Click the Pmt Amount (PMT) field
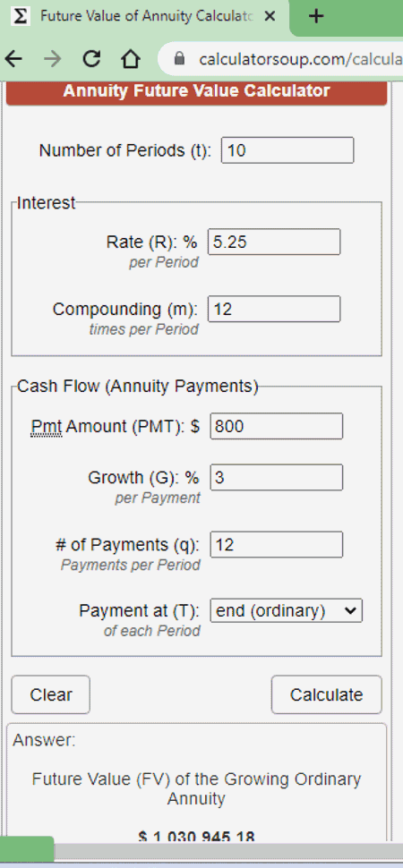This screenshot has width=403, height=868. pos(276,426)
